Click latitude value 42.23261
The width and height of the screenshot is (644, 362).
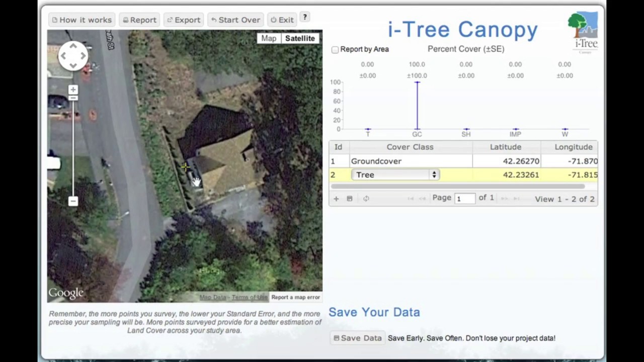tap(521, 174)
